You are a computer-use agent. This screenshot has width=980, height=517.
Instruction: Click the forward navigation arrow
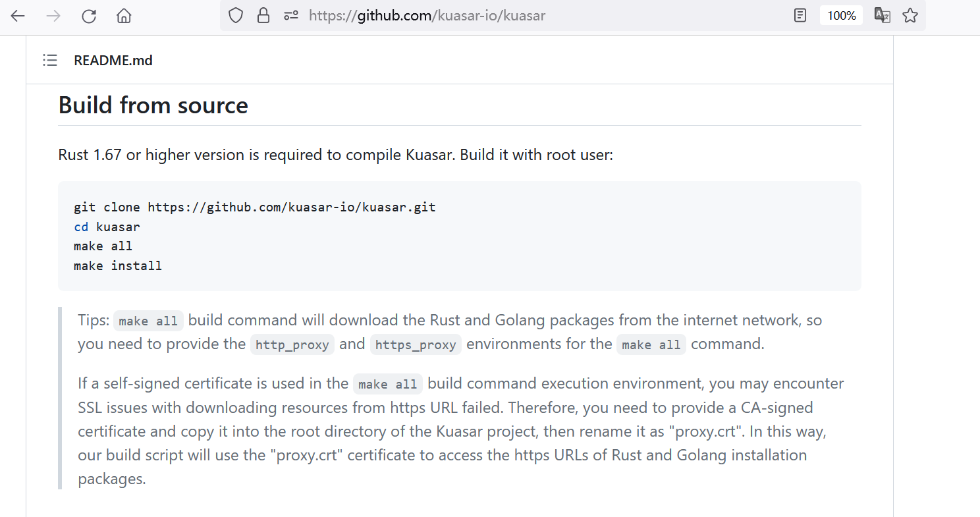pyautogui.click(x=53, y=16)
